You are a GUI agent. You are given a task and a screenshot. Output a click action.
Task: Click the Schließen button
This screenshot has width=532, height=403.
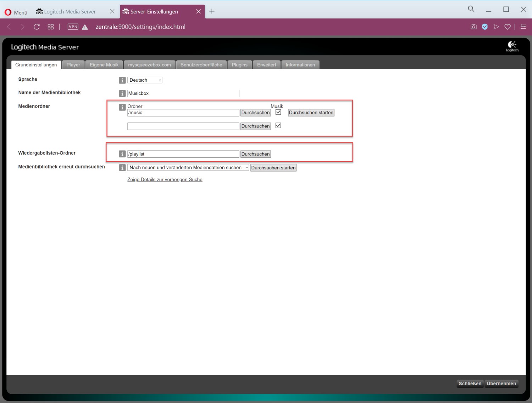point(470,383)
